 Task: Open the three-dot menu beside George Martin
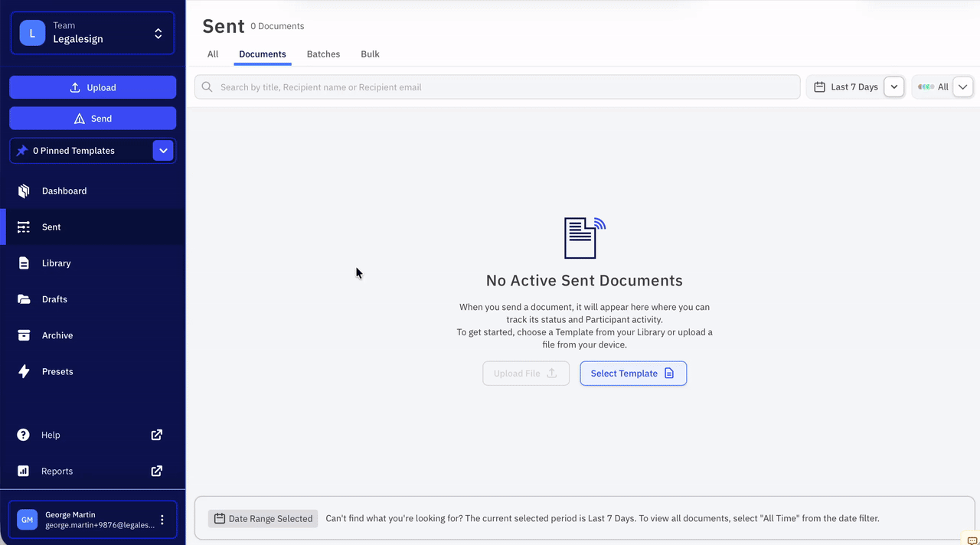tap(162, 519)
